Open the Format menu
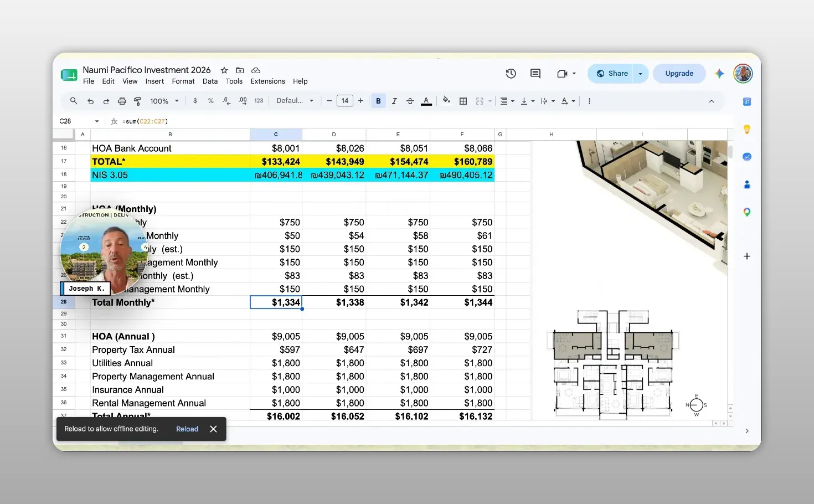This screenshot has width=814, height=504. click(183, 81)
